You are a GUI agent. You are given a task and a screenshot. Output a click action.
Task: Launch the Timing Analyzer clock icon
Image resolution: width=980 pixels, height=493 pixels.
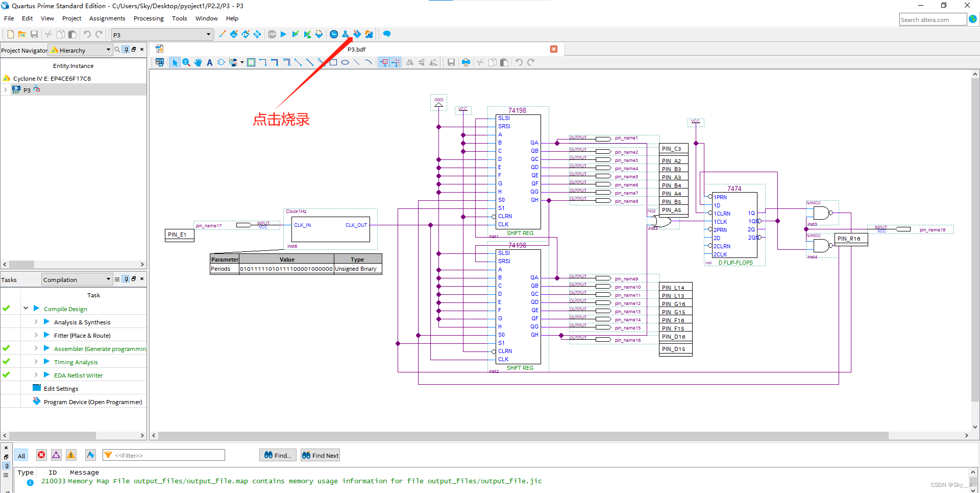(x=333, y=34)
